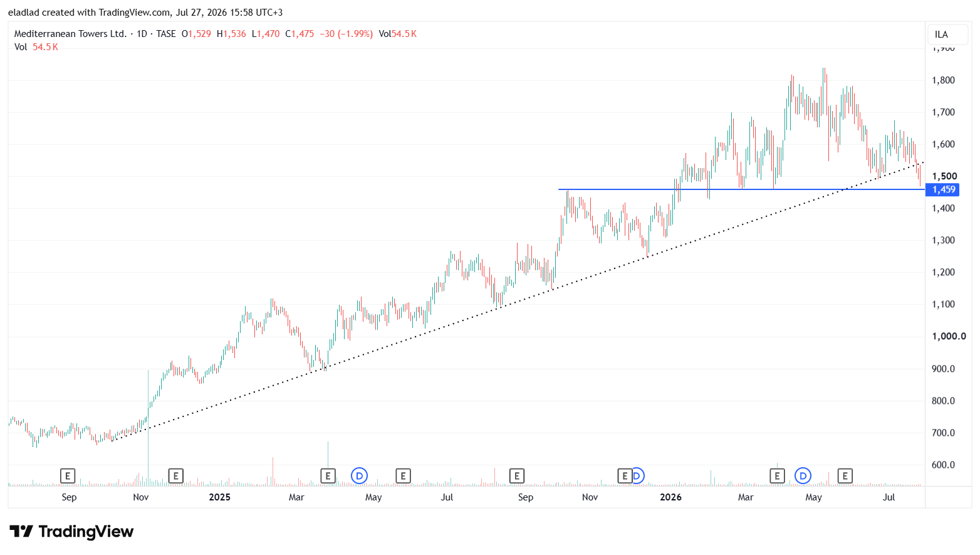
Task: Click the 800.0 price axis label
Action: [943, 401]
